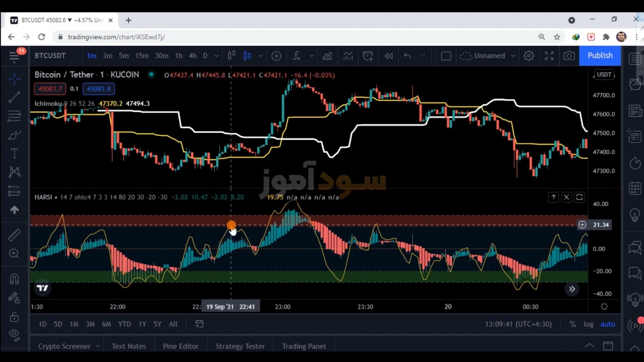Open chart settings gear
Image resolution: width=644 pixels, height=362 pixels.
coord(529,56)
